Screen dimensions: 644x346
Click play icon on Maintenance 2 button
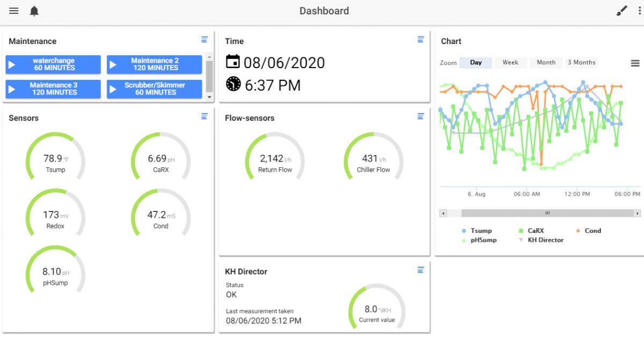113,64
